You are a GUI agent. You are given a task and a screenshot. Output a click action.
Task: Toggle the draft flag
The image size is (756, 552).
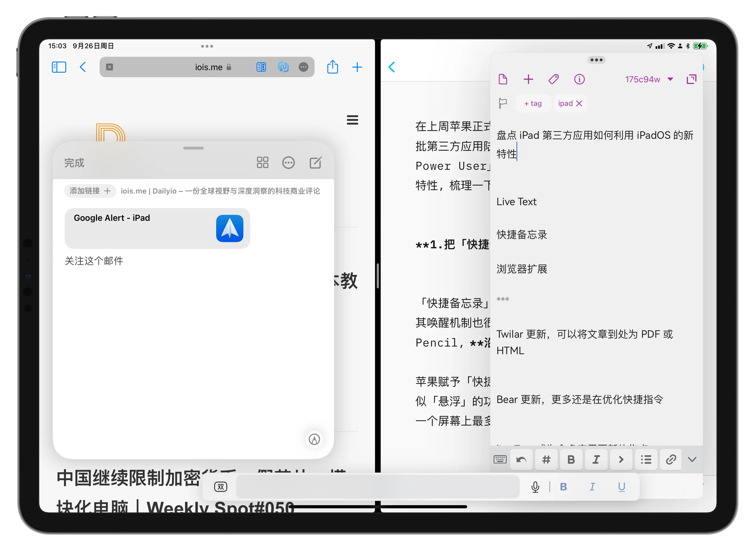coord(503,103)
